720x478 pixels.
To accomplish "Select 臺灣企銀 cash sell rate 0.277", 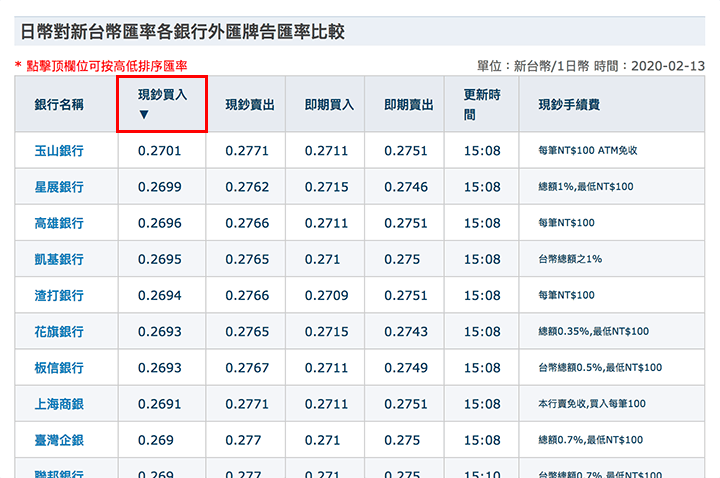I will click(x=243, y=440).
